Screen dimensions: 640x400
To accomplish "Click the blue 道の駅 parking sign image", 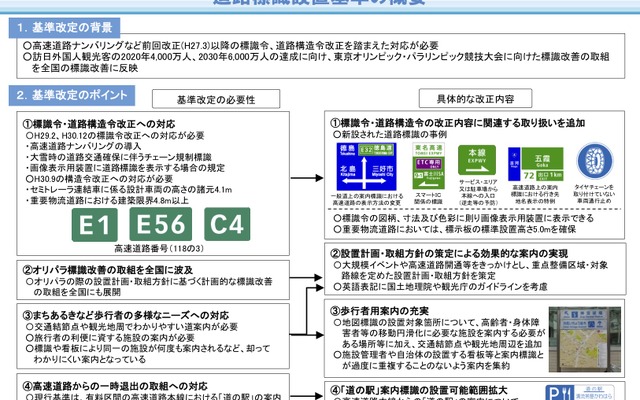I will [x=580, y=392].
